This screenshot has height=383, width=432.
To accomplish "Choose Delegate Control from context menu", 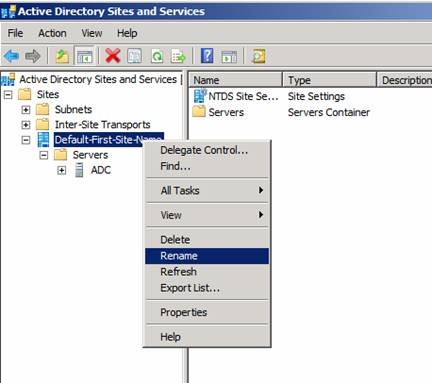I will click(x=207, y=150).
